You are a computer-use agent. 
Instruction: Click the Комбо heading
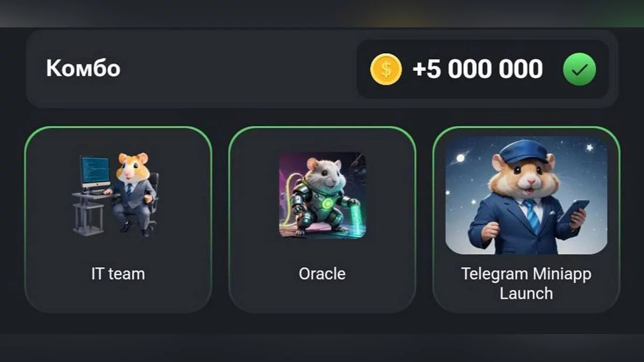(x=83, y=69)
